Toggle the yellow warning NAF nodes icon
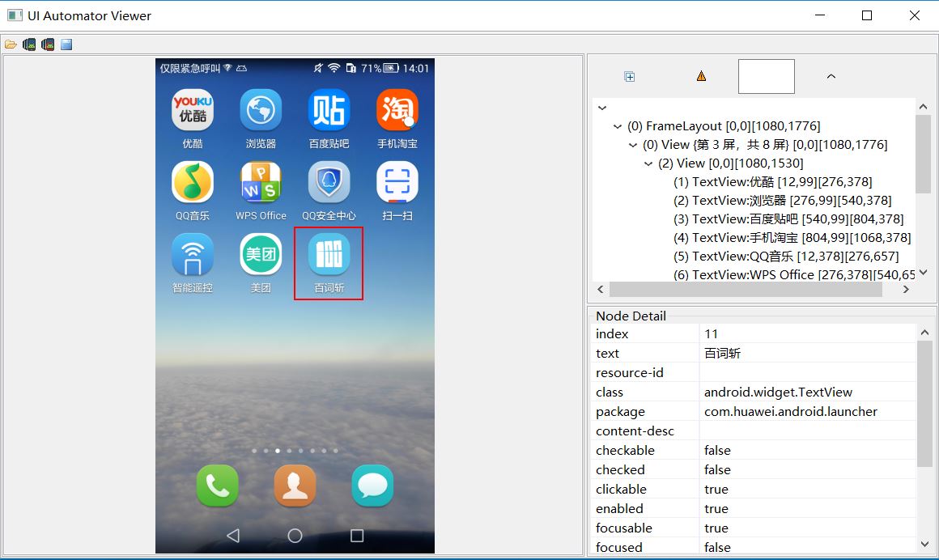The width and height of the screenshot is (939, 560). (701, 76)
